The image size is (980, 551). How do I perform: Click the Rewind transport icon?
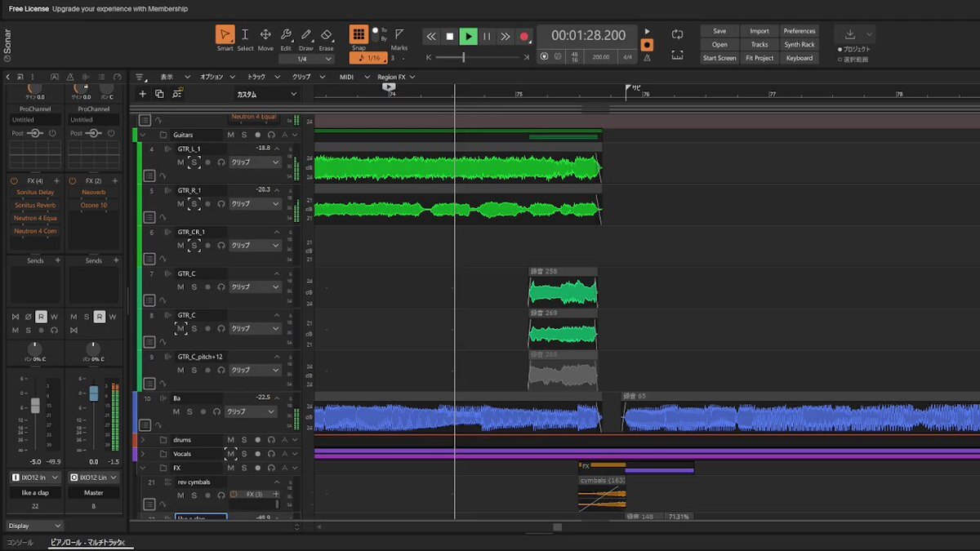click(x=430, y=37)
